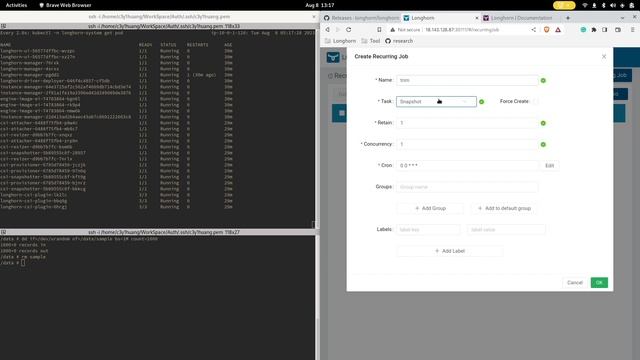Viewport: 640px width, 360px height.
Task: Click the OK button
Action: coord(599,282)
